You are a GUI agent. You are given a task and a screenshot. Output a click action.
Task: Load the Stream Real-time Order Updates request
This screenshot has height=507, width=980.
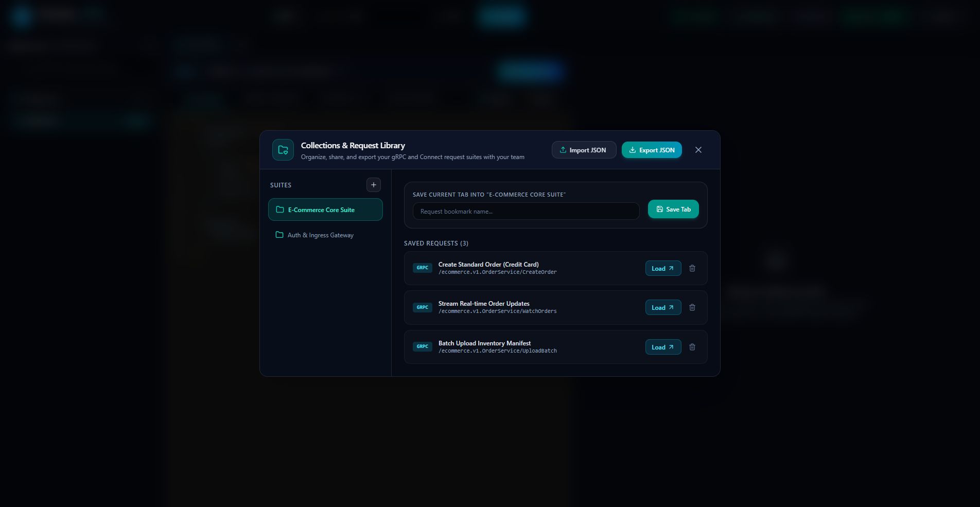663,307
